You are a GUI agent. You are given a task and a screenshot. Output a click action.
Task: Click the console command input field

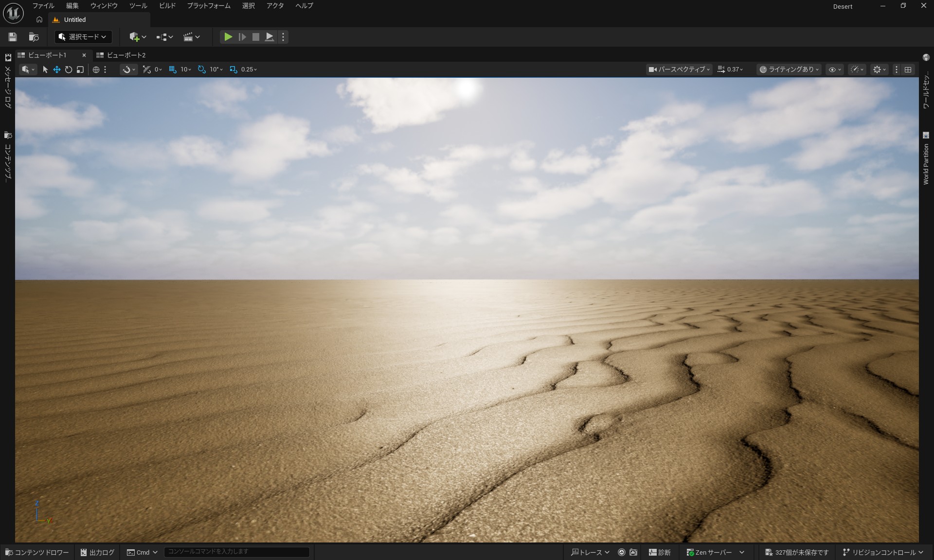pos(237,552)
